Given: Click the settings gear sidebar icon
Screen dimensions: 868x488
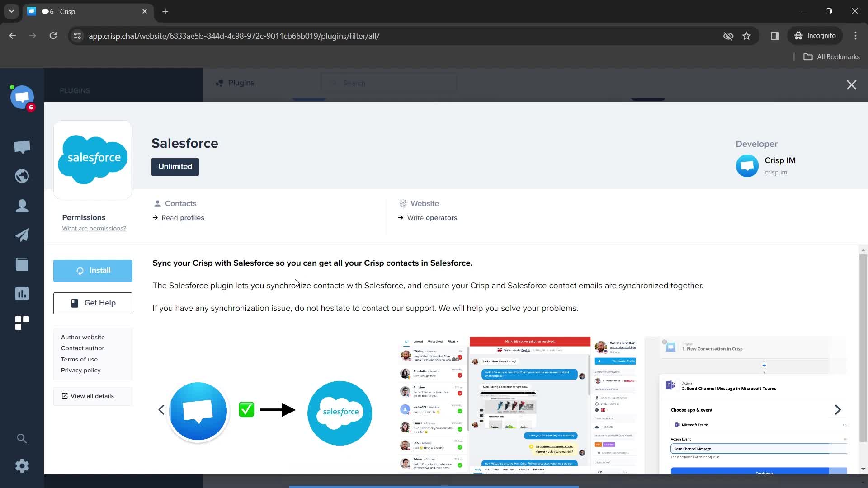Looking at the screenshot, I should point(22,465).
